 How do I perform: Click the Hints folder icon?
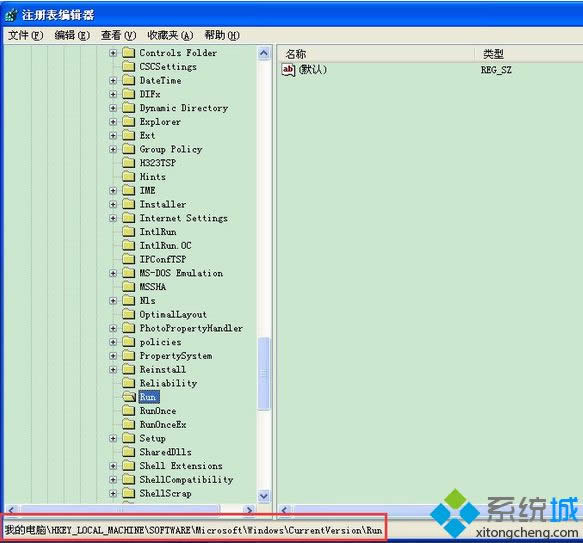coord(129,177)
